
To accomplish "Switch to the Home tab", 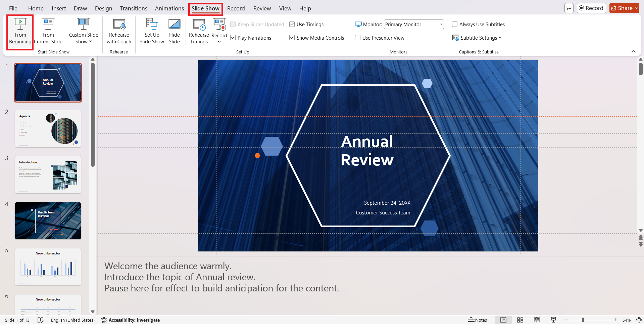I will click(x=36, y=8).
